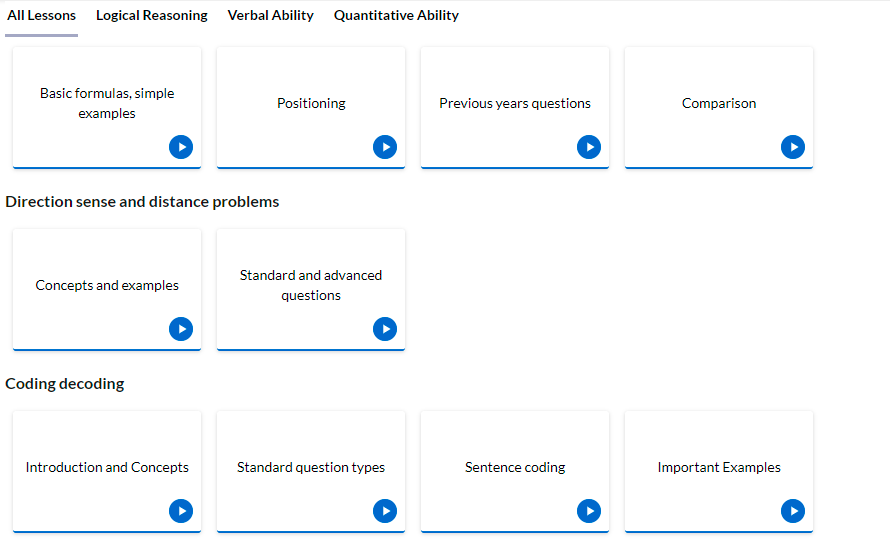Play the Concepts and examples lesson
This screenshot has width=890, height=549.
point(181,329)
